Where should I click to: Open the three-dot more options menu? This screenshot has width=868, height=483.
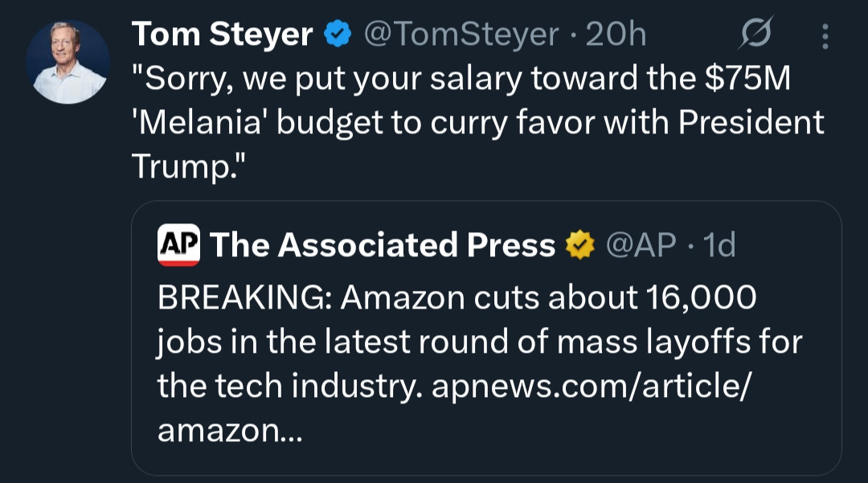coord(826,35)
